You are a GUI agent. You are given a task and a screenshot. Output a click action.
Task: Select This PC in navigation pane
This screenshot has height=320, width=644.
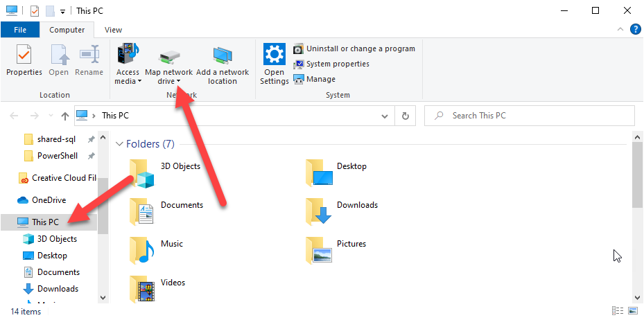(x=49, y=222)
